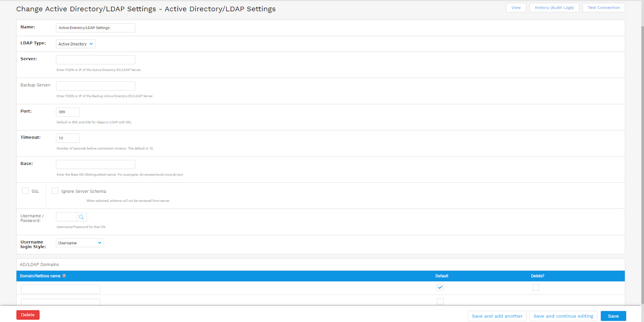The width and height of the screenshot is (644, 322).
Task: Open the LDAP Type dropdown
Action: 76,44
